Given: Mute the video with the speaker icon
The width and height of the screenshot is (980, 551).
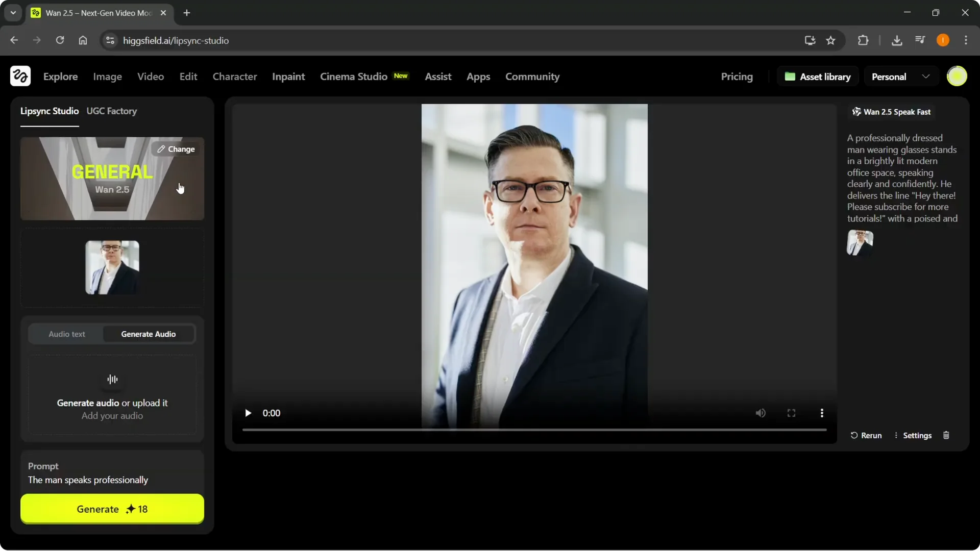Looking at the screenshot, I should tap(760, 413).
